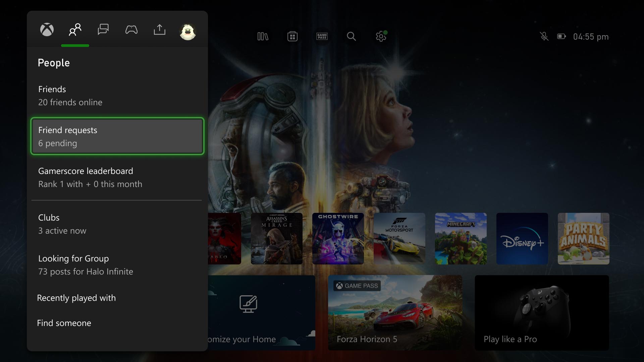This screenshot has width=644, height=362.
Task: Select the Controller settings icon
Action: click(132, 29)
